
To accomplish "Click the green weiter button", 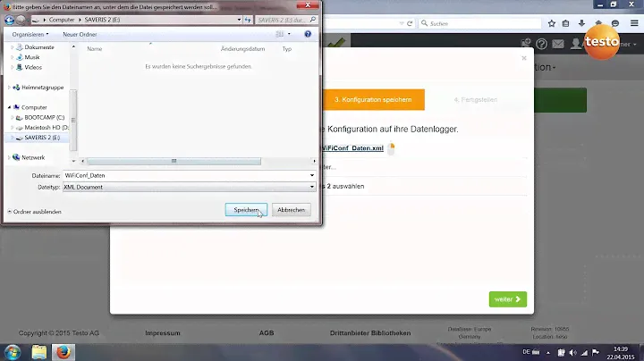I will (507, 299).
